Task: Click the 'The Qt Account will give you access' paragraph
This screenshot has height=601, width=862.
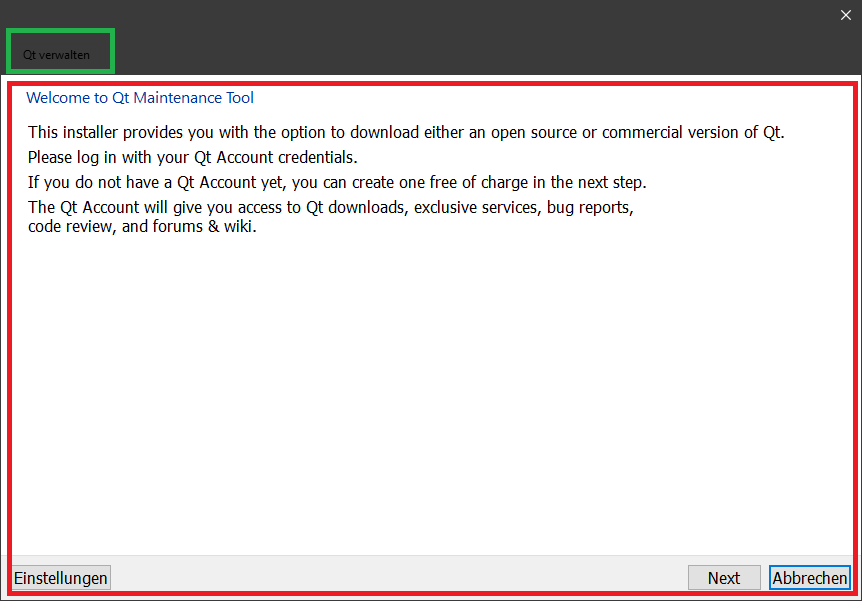Action: point(331,217)
